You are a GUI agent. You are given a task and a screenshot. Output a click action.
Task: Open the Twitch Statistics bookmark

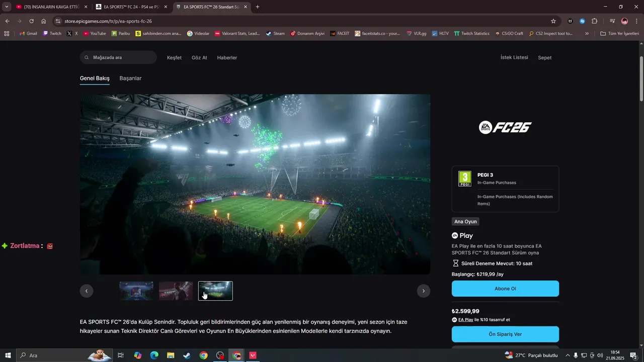pos(471,34)
